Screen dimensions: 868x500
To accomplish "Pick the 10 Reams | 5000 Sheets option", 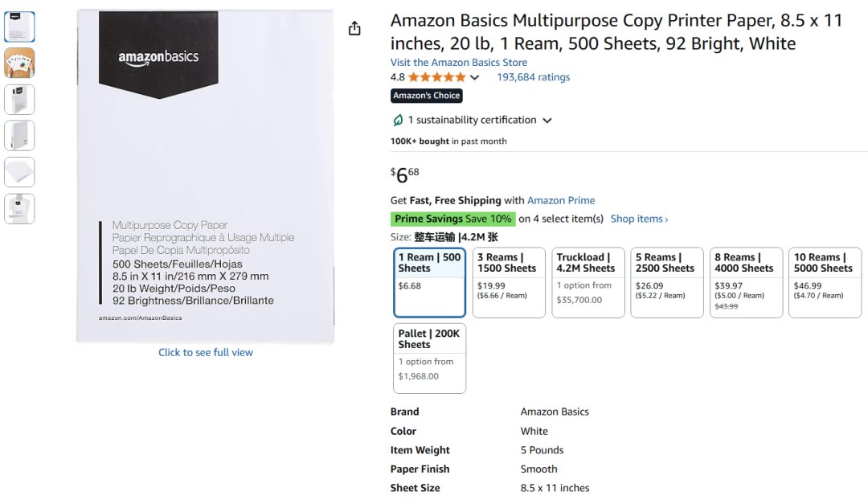I will click(825, 282).
